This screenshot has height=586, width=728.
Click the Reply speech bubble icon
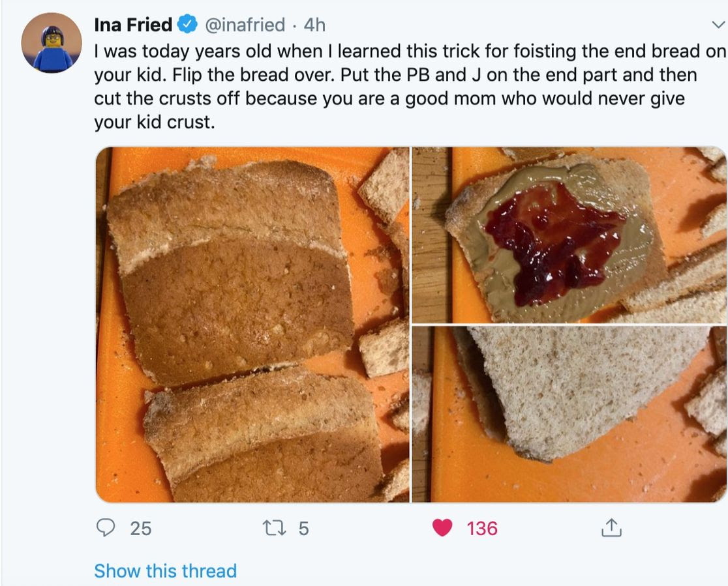(106, 527)
